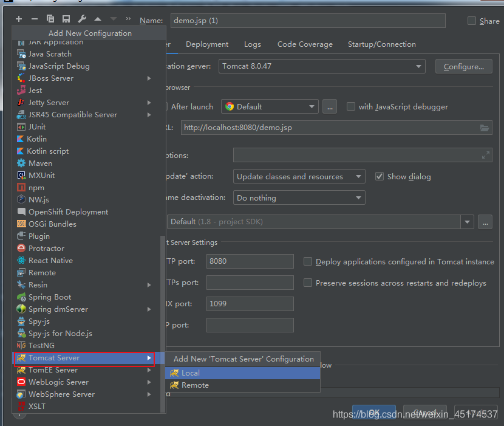Select the MXUnit configuration icon

tap(21, 176)
